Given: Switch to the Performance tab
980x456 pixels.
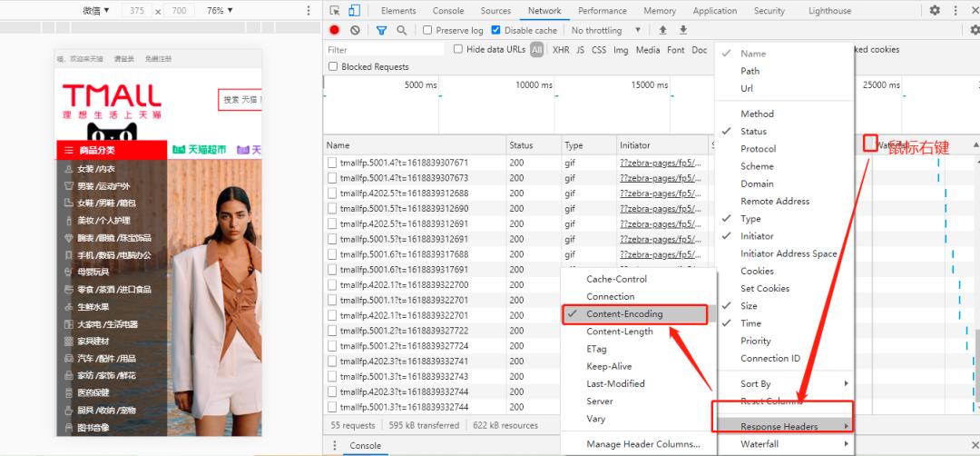Looking at the screenshot, I should click(x=602, y=11).
